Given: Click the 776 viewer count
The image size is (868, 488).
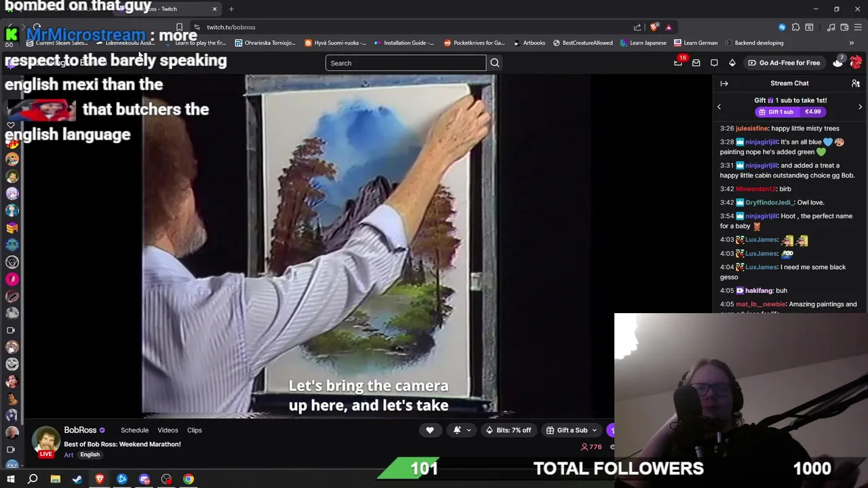Looking at the screenshot, I should tap(591, 447).
